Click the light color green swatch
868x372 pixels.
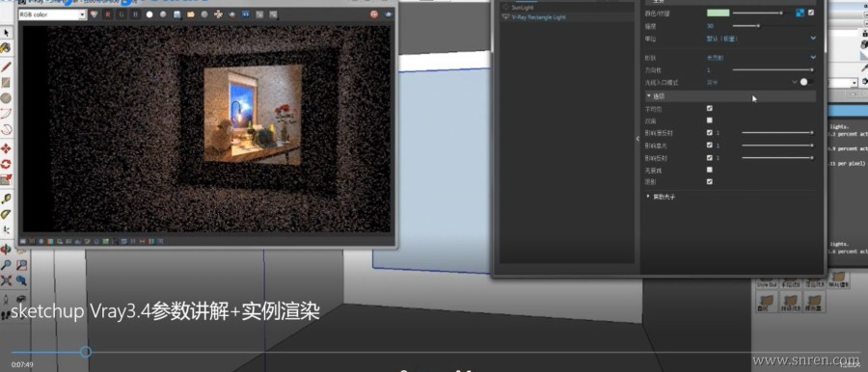point(718,13)
